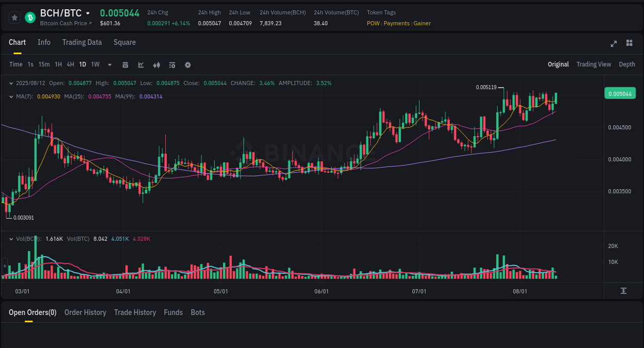The height and width of the screenshot is (348, 644).
Task: Open the widgets grid icon top right
Action: [x=629, y=44]
